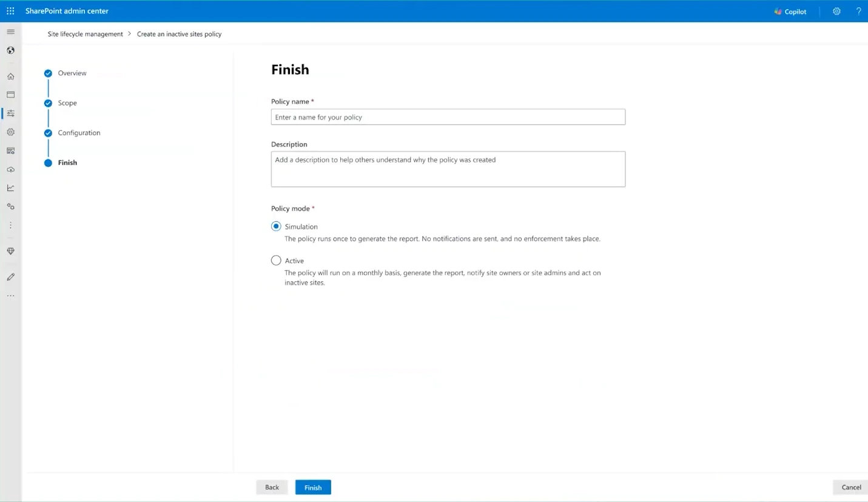Select the Active policy mode

coord(276,260)
